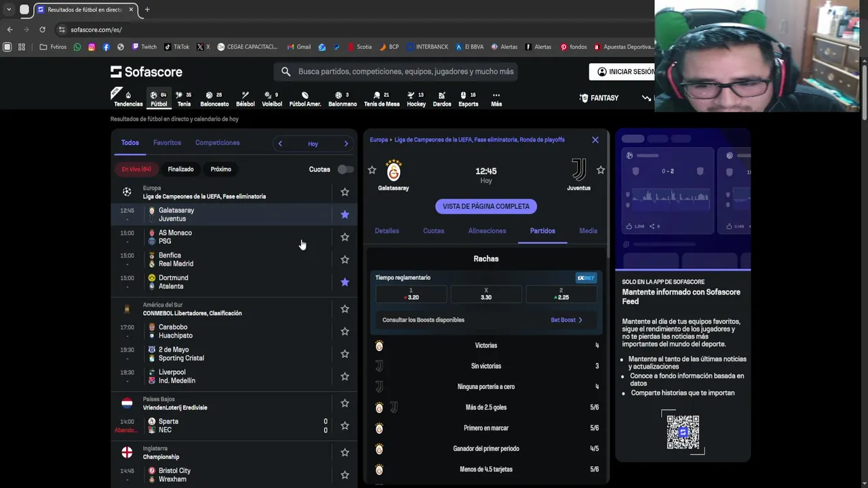Image resolution: width=868 pixels, height=488 pixels.
Task: Open a new browser tab
Action: [x=147, y=9]
